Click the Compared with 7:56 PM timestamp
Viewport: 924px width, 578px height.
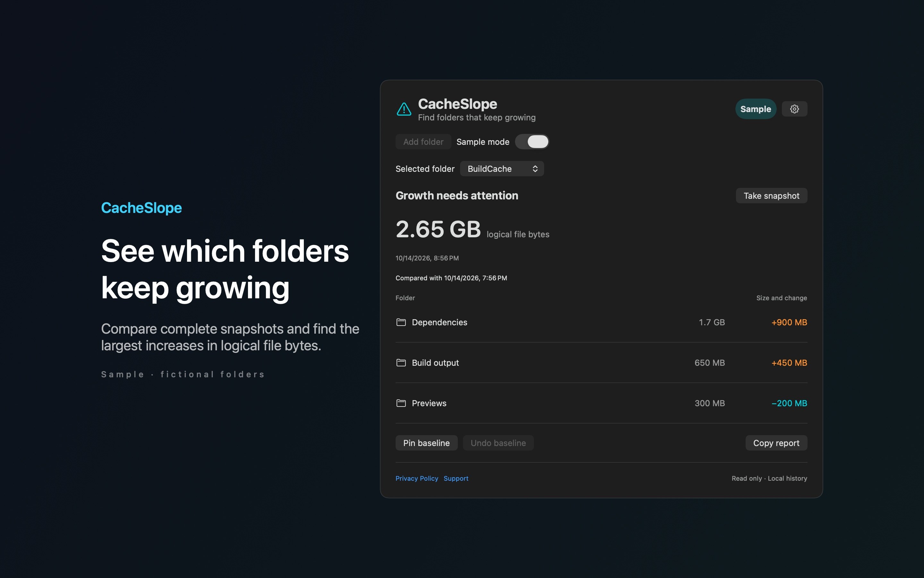451,278
